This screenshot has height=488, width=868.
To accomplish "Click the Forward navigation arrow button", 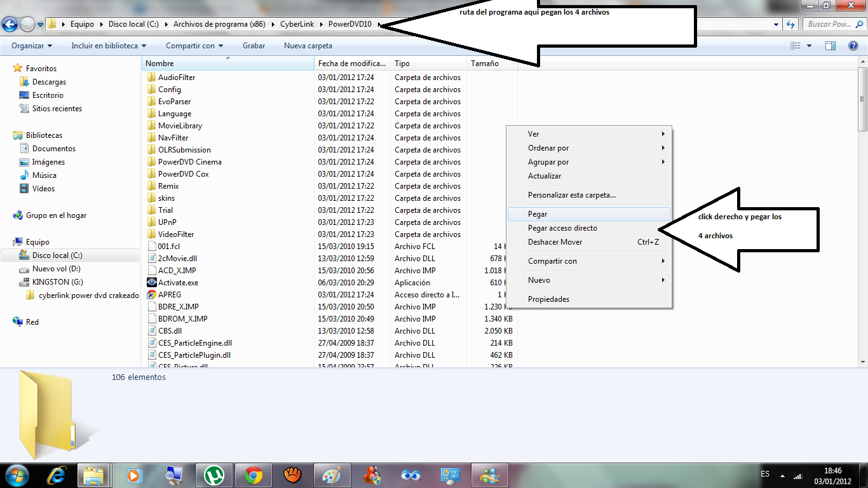I will pos(27,24).
